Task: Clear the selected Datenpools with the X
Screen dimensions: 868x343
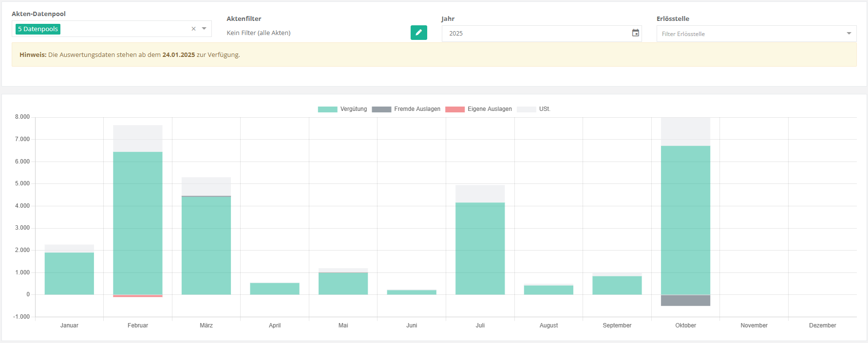Action: (193, 29)
